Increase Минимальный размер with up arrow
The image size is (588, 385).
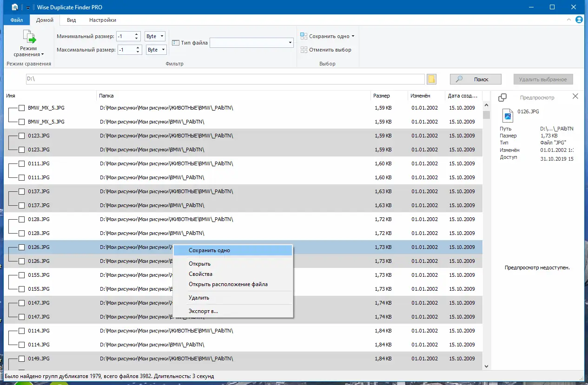coord(137,34)
